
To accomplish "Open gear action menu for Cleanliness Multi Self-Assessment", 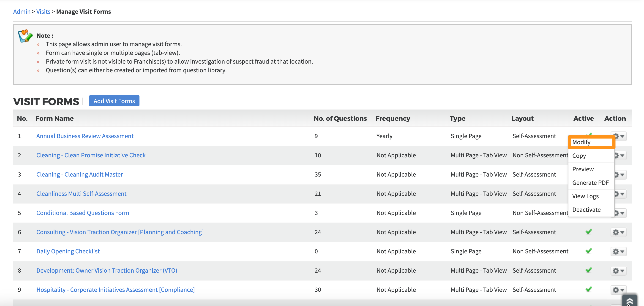I will point(620,194).
